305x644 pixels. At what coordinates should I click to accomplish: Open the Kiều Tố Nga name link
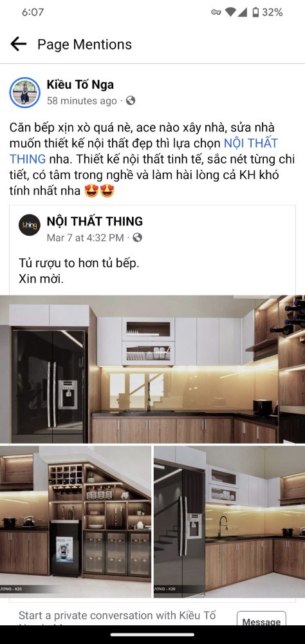[80, 84]
